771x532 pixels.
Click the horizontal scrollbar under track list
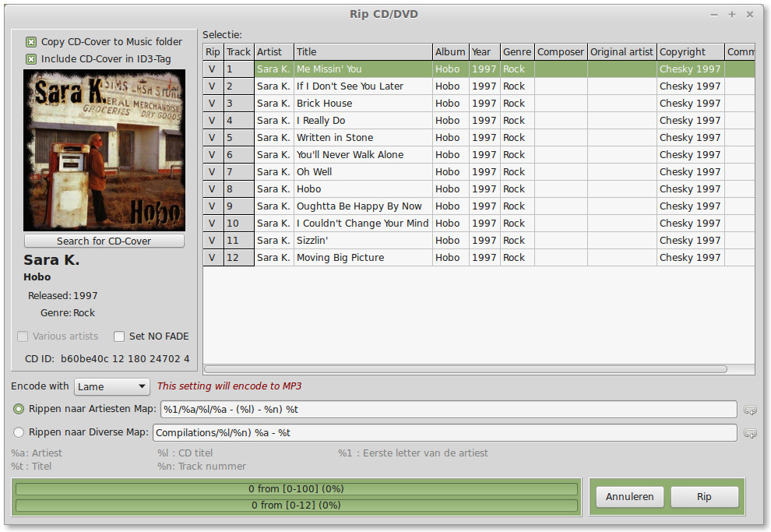pyautogui.click(x=465, y=369)
